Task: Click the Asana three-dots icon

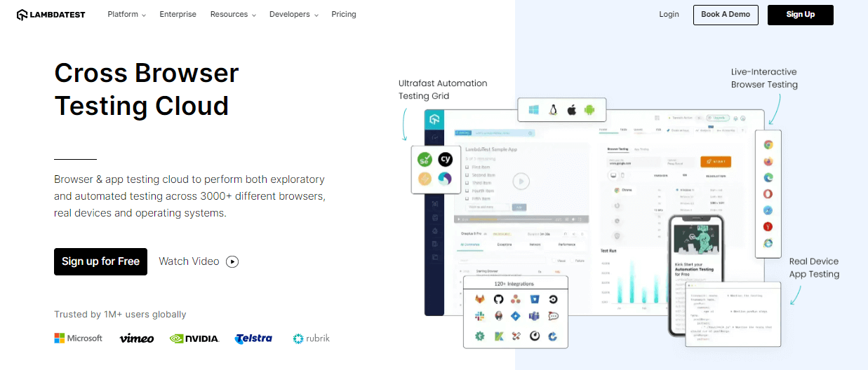Action: tap(516, 299)
